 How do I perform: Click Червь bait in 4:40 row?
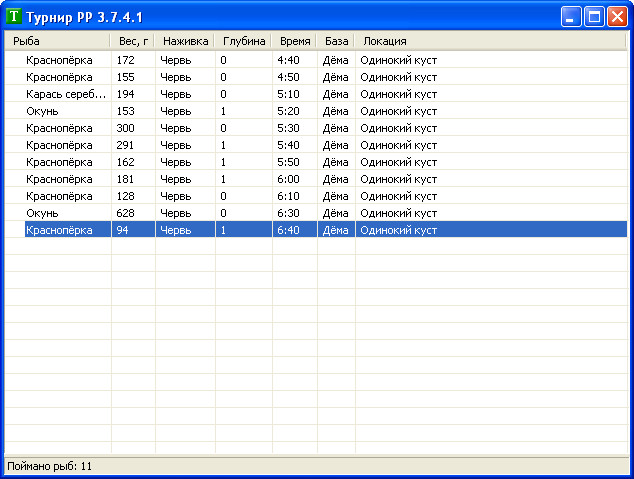[175, 60]
